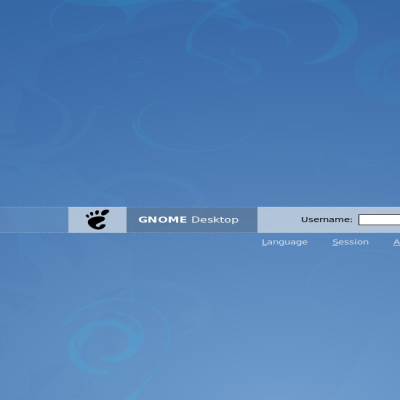
Task: Click the GNOME foot logo icon
Action: coord(97,219)
